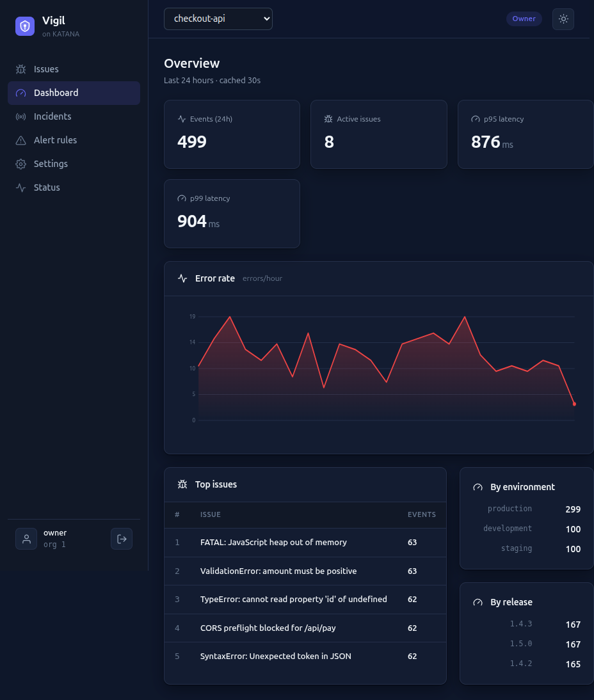The width and height of the screenshot is (594, 700).
Task: Click the owner user avatar icon
Action: tap(26, 539)
